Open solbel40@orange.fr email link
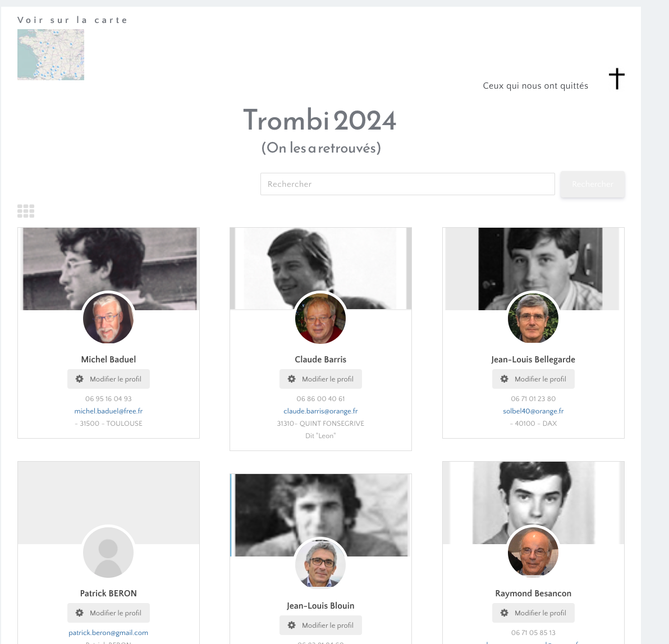 click(533, 411)
